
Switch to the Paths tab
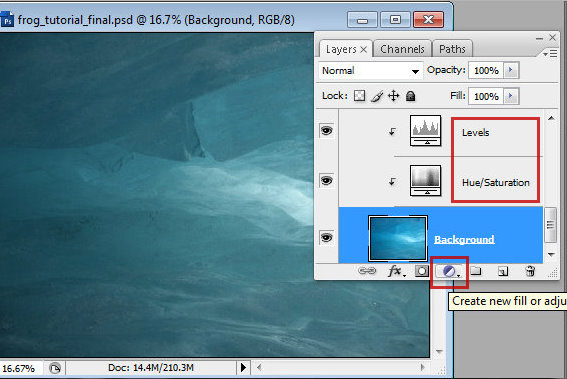452,49
